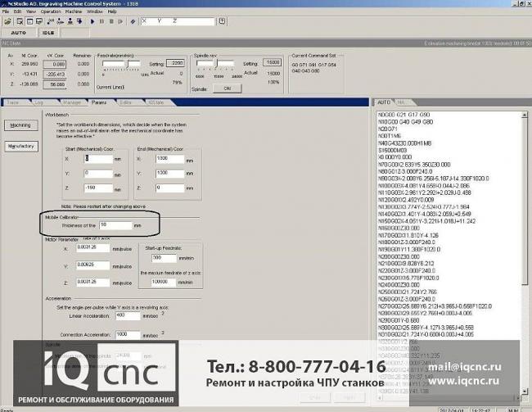532x412 pixels.
Task: Click the open file toolbar icon
Action: (8, 21)
